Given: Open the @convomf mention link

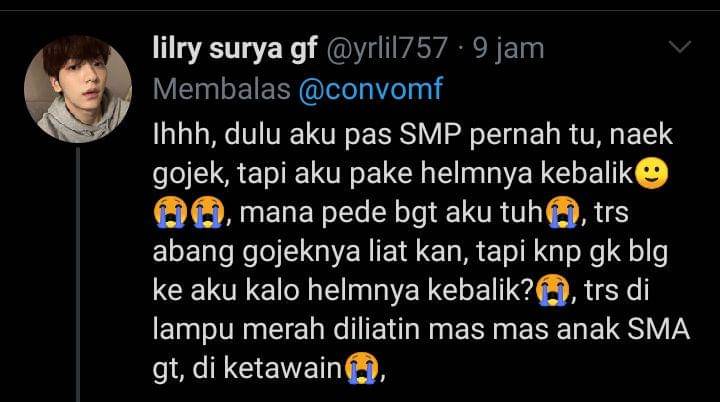Looking at the screenshot, I should tap(371, 88).
